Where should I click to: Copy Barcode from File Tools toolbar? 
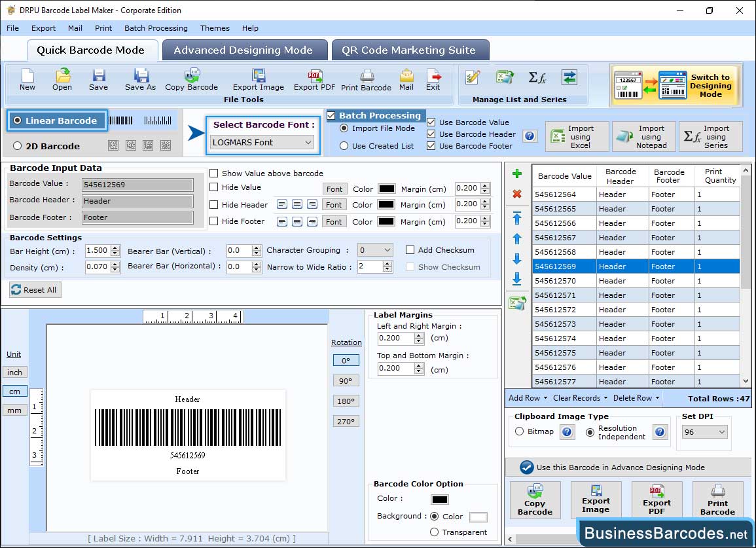pos(191,80)
